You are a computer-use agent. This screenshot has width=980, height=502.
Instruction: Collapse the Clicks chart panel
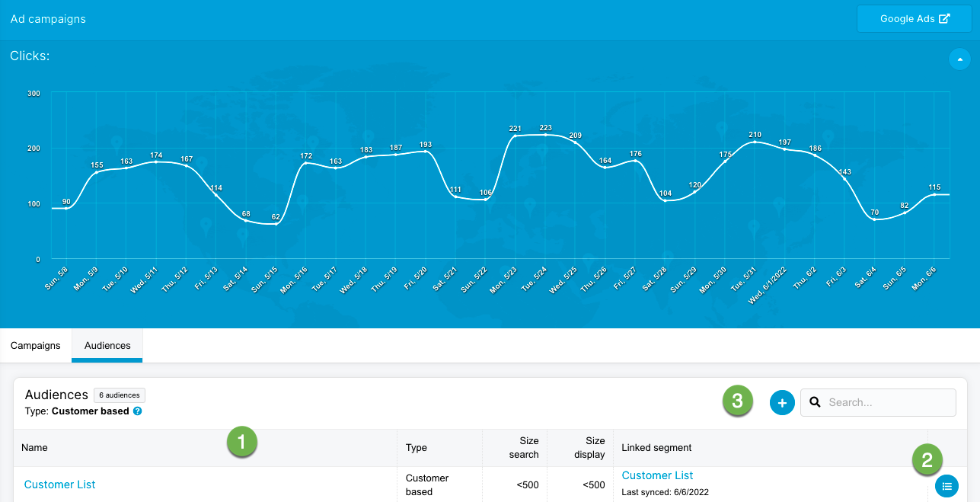[x=959, y=59]
